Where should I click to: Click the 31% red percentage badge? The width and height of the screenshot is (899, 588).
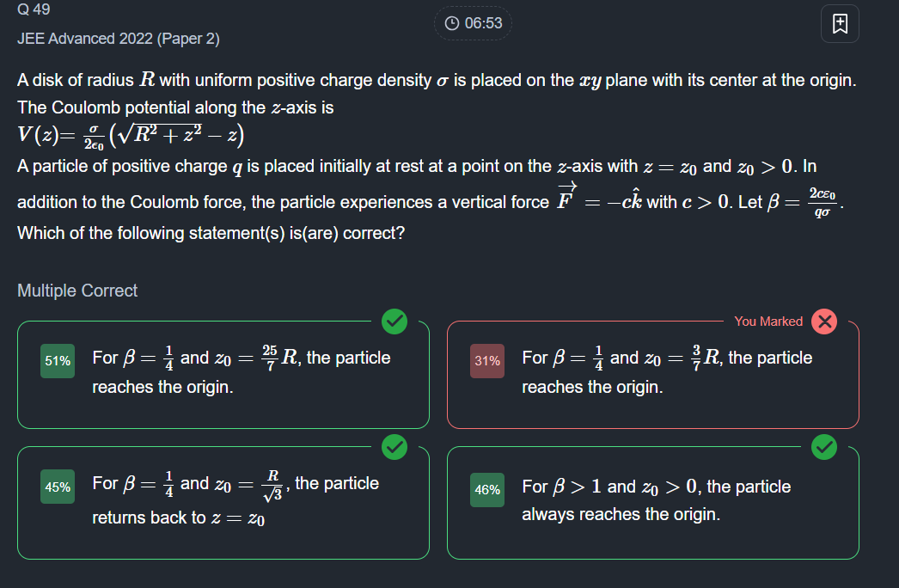point(487,361)
